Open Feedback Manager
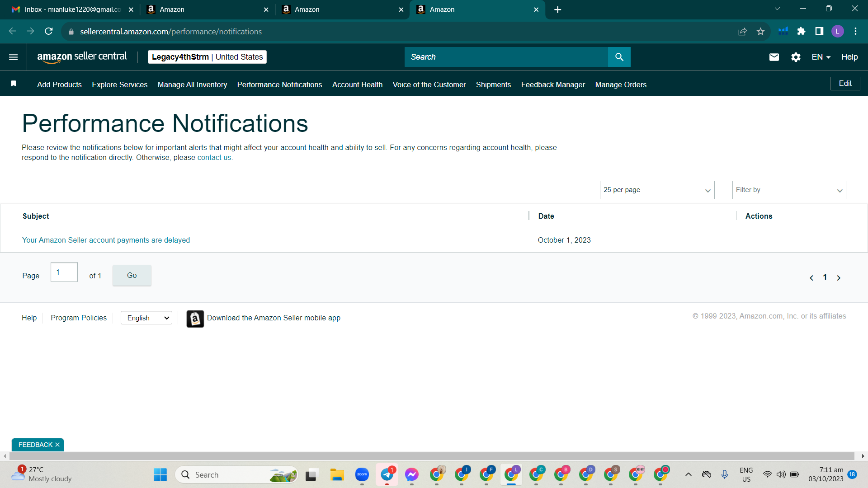The height and width of the screenshot is (488, 868). 553,85
